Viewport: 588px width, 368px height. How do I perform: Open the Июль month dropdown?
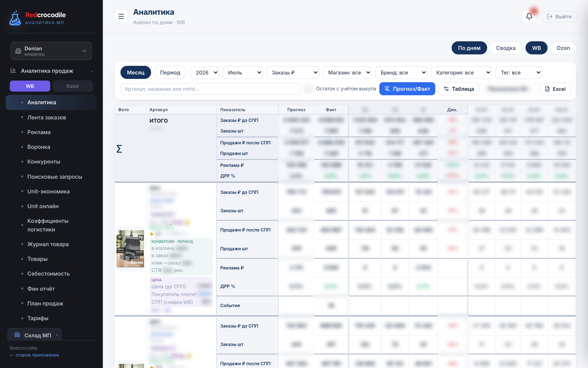243,73
